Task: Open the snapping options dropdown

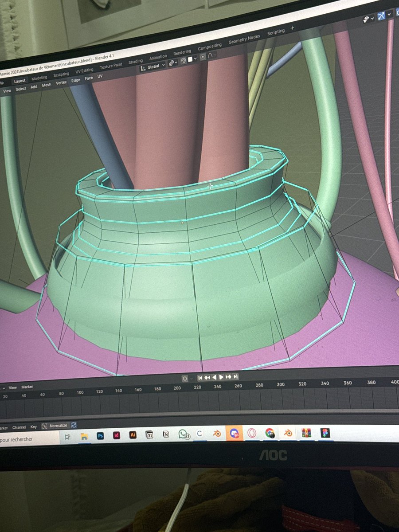Action: (x=192, y=59)
